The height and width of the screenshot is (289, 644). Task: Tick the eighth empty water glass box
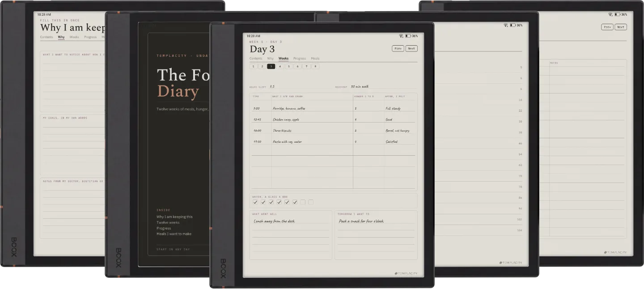[311, 202]
